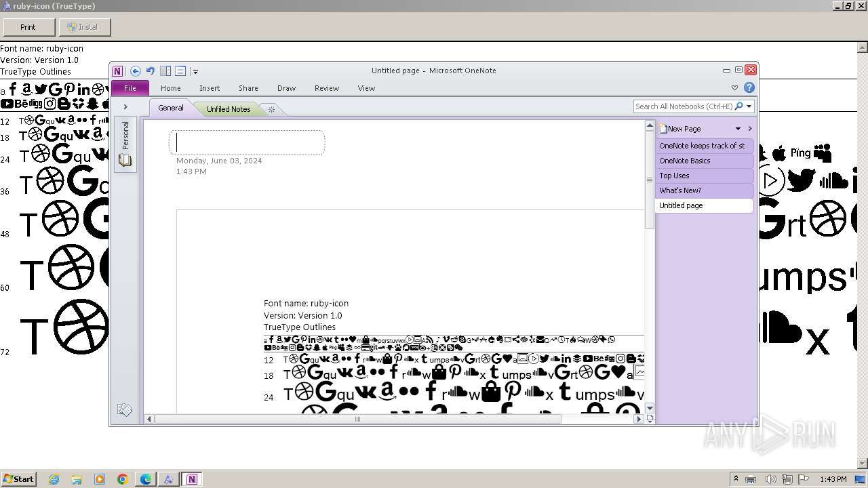Image resolution: width=868 pixels, height=488 pixels.
Task: Open Microsoft Edge from taskbar
Action: (146, 479)
